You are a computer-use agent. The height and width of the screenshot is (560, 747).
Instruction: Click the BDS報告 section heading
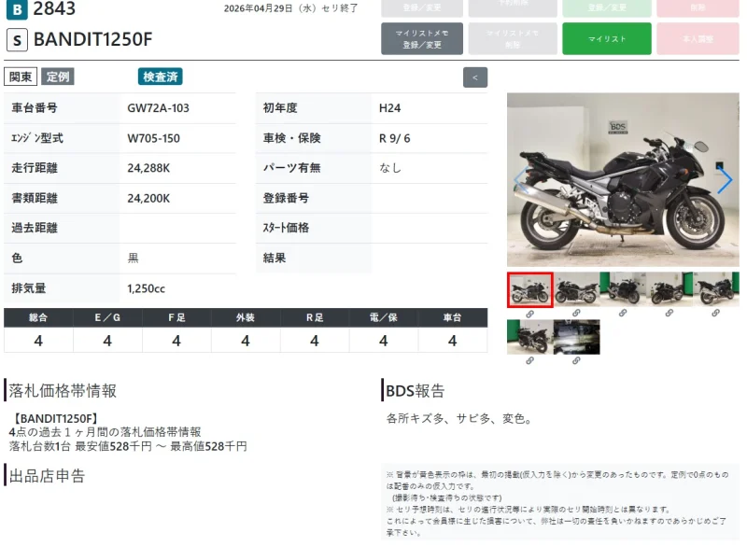[x=416, y=391]
